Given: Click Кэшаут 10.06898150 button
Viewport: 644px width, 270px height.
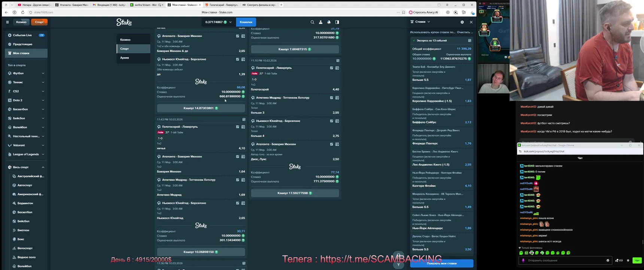Looking at the screenshot, I should [201, 252].
